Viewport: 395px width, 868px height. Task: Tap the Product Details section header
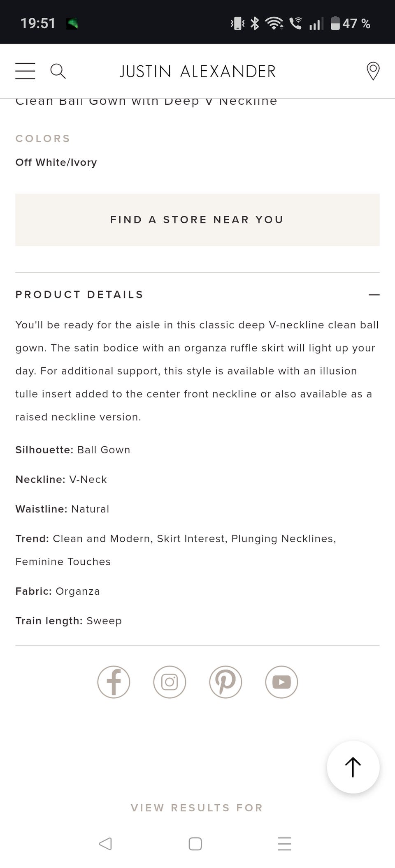79,295
